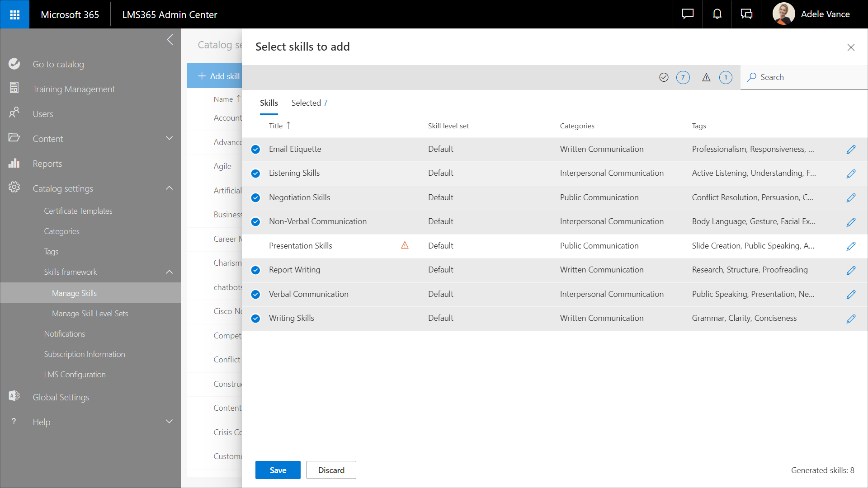Deselect the Report Writing checkbox
Screen dimensions: 868x488
(x=255, y=270)
